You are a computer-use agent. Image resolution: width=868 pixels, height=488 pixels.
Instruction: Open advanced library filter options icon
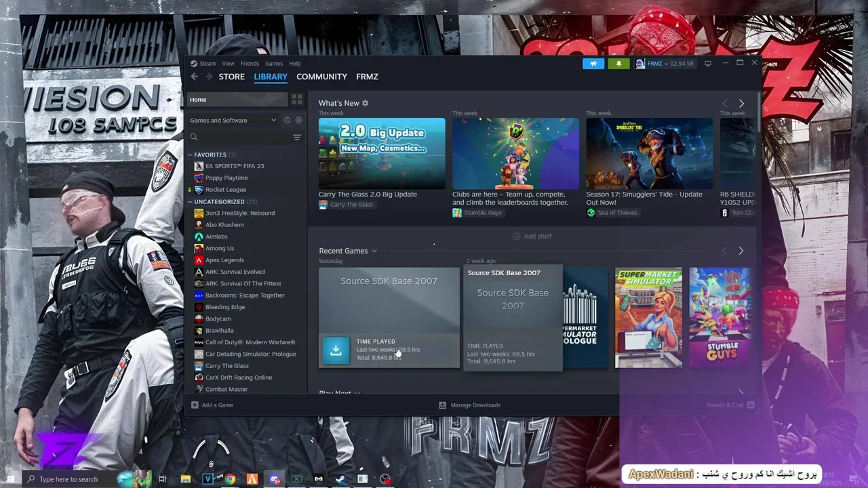pyautogui.click(x=296, y=137)
